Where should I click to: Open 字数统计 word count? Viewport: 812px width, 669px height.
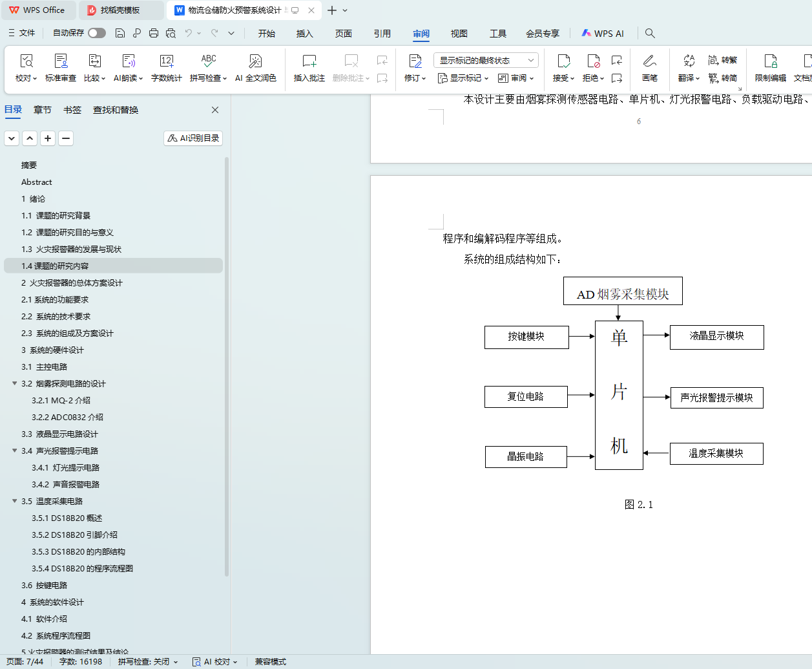(167, 68)
